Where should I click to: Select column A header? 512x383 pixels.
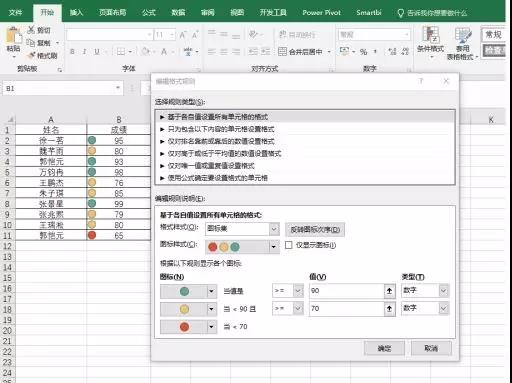pyautogui.click(x=51, y=119)
